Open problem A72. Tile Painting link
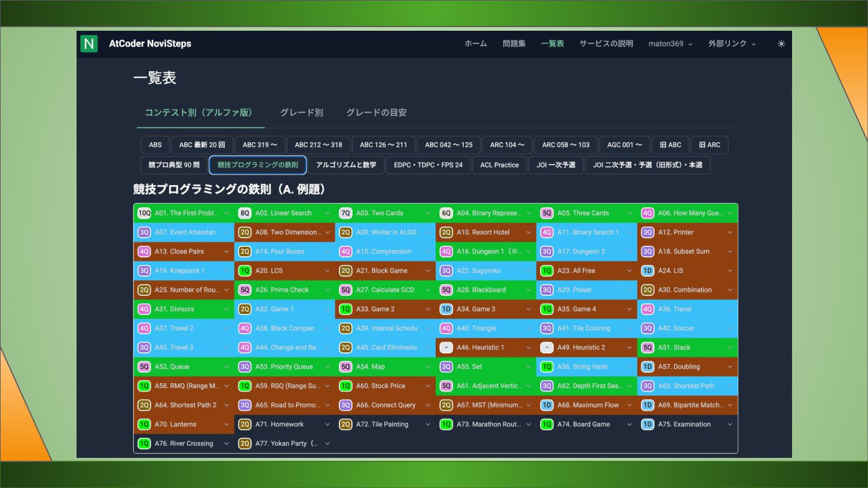Screen dimensions: 868x488 [382, 425]
